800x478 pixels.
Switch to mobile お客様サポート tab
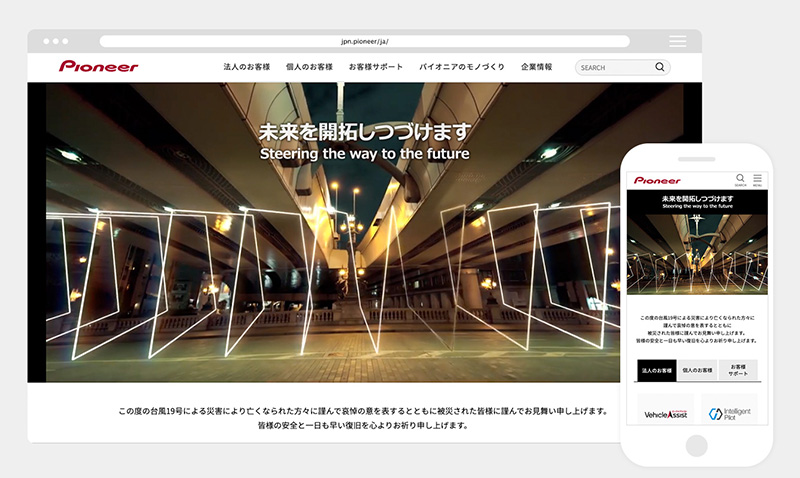tap(738, 370)
